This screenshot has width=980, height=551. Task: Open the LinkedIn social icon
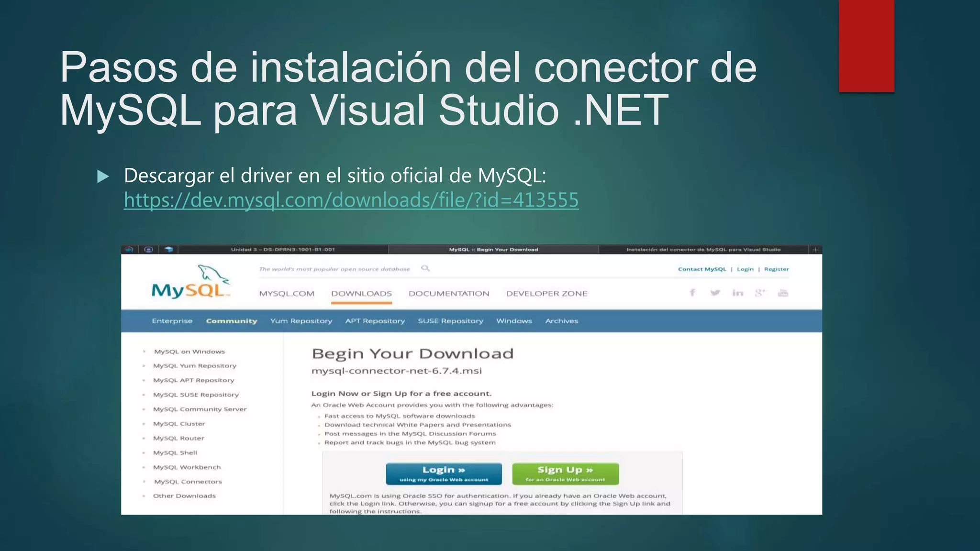coord(737,293)
